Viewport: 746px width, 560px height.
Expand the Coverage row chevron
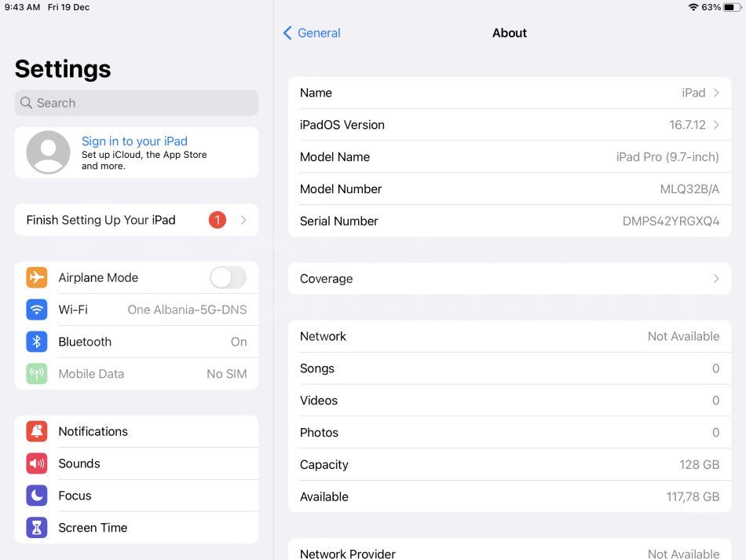pyautogui.click(x=715, y=279)
